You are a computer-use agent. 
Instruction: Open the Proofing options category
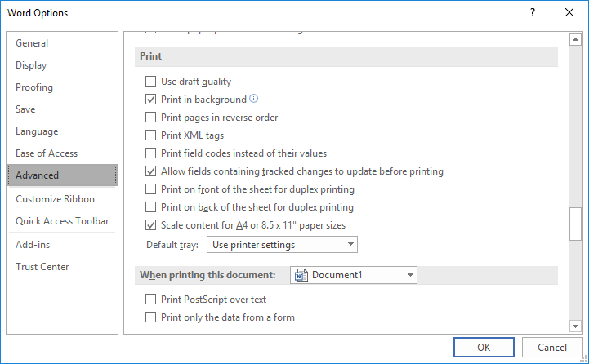point(34,87)
